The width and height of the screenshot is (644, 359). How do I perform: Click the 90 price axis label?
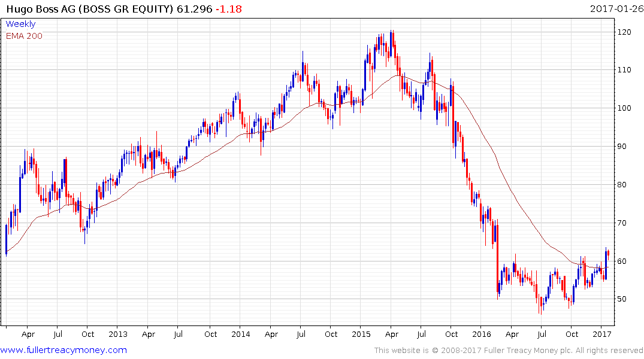[622, 147]
